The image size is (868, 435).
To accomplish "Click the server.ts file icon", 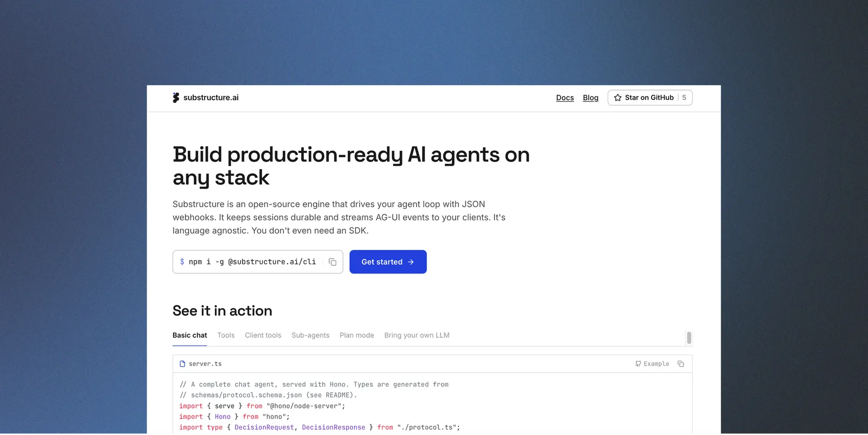I will [x=182, y=364].
